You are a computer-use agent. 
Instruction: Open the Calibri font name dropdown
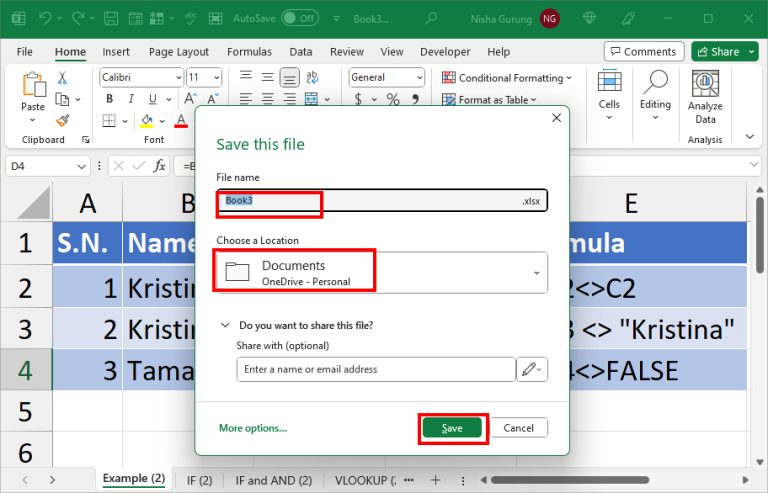pos(178,77)
